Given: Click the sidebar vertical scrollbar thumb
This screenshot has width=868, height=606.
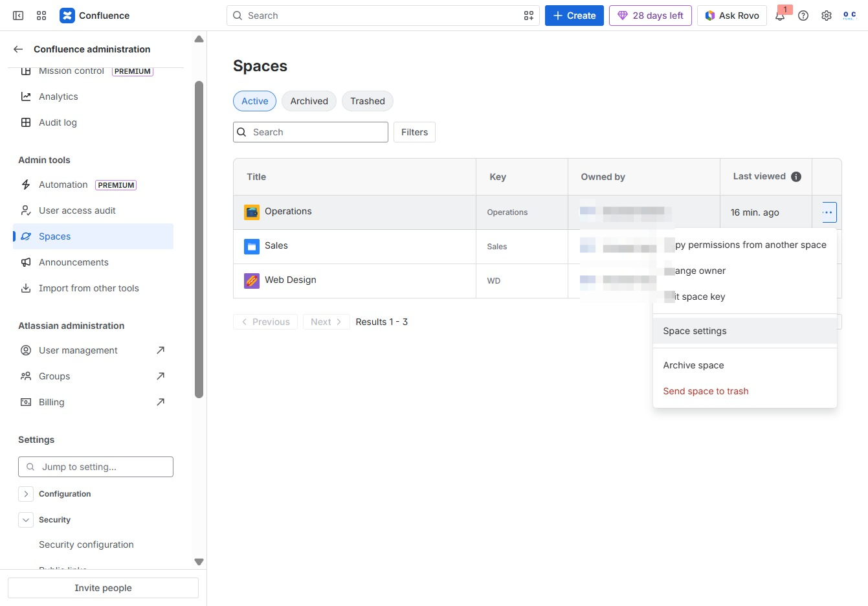Looking at the screenshot, I should tap(199, 240).
